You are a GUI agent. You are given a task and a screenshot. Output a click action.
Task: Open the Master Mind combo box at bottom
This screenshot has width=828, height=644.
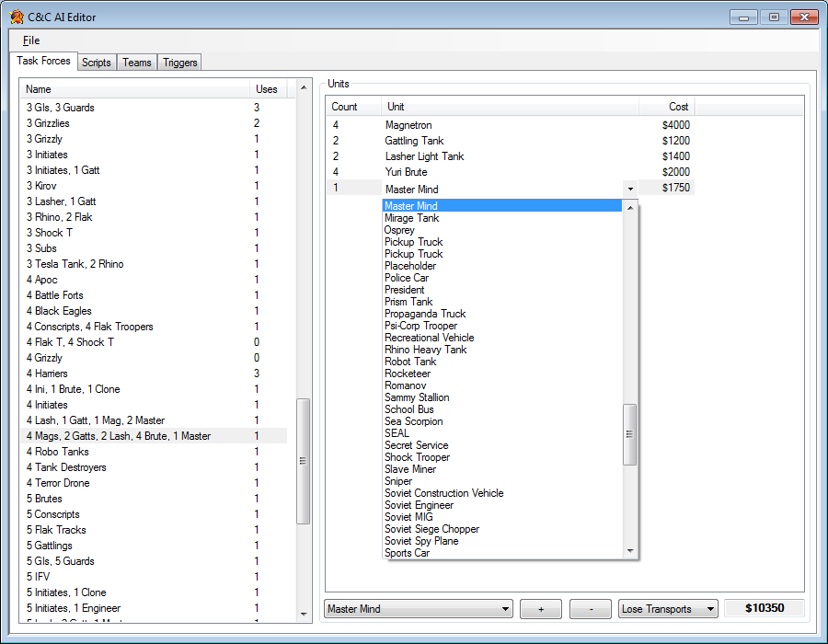tap(419, 609)
